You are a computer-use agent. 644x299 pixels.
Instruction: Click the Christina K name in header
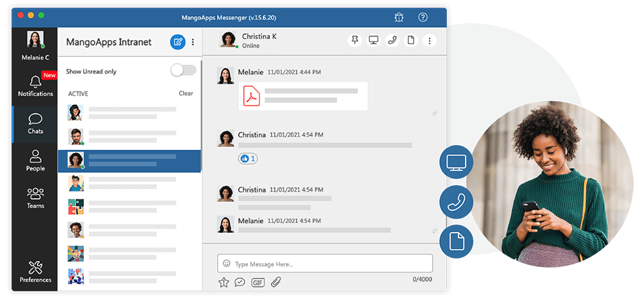[x=259, y=37]
